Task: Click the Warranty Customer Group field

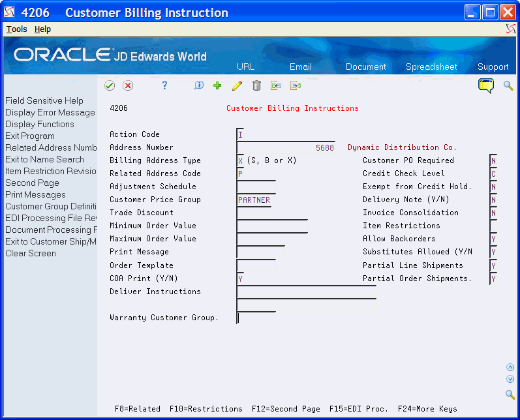Action: 256,318
